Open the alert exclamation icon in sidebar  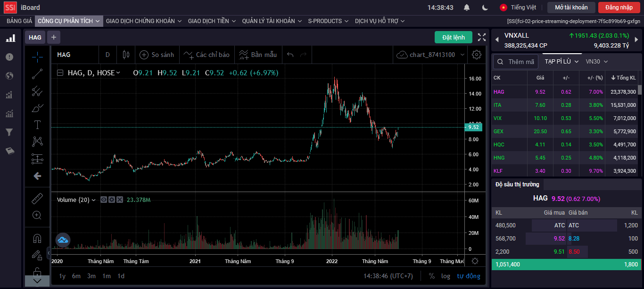click(9, 57)
